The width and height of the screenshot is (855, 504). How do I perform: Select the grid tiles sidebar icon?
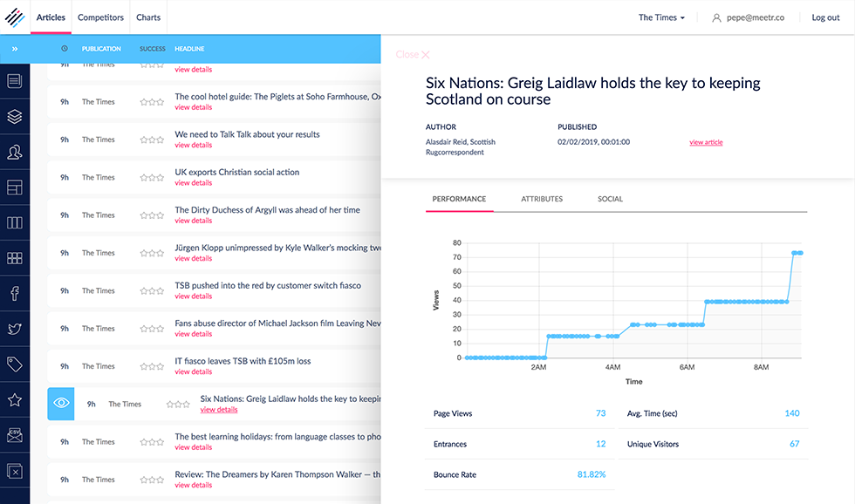click(x=15, y=258)
